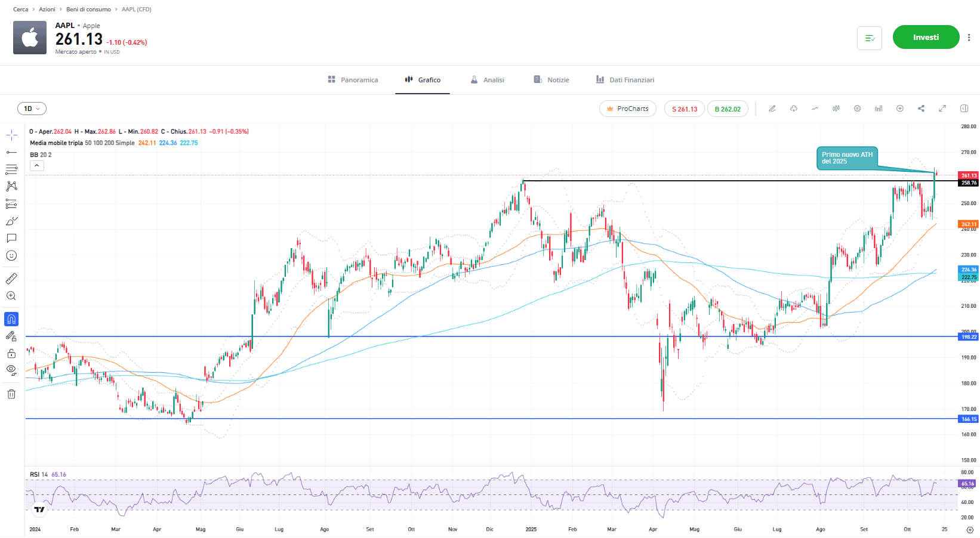
Task: Open the emoji sticker tool
Action: coord(11,256)
